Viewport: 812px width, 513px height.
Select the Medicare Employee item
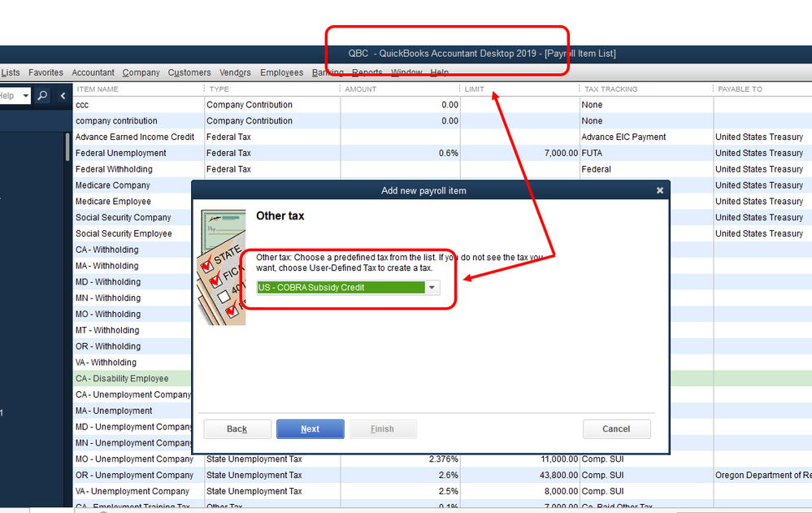point(113,201)
